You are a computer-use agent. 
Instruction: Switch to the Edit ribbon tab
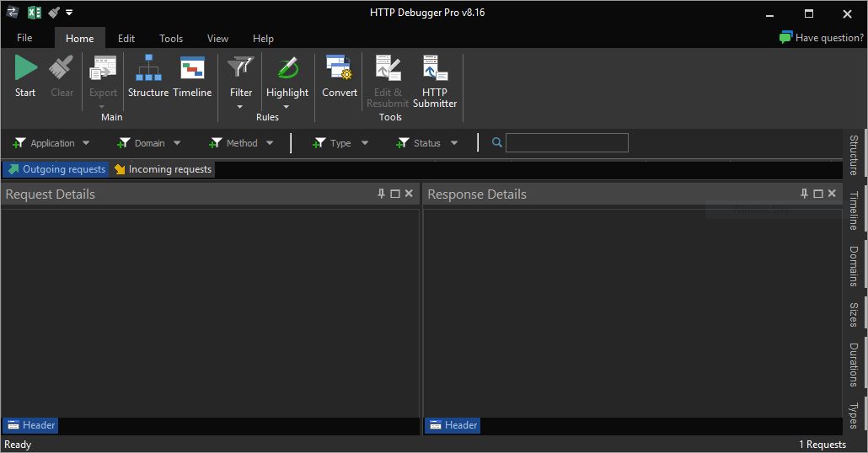click(126, 38)
